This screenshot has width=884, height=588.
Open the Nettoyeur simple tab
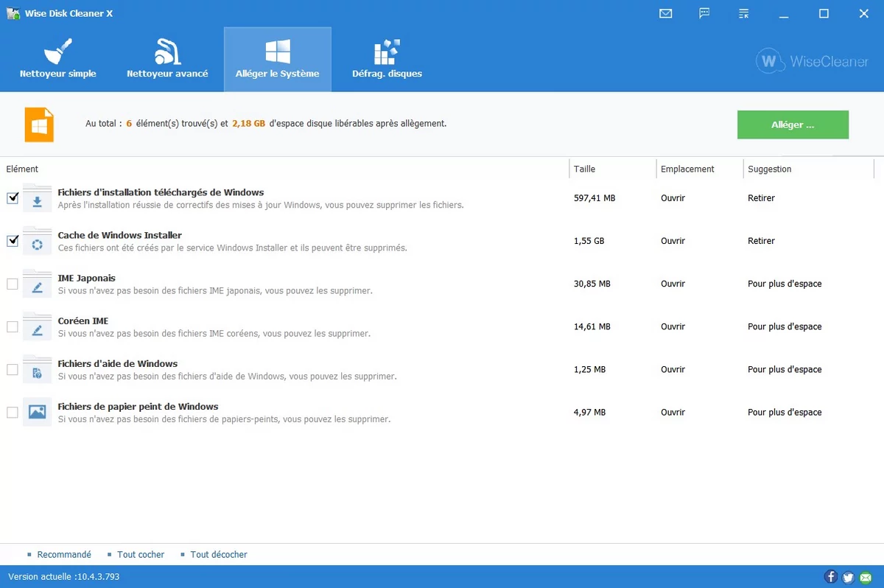(x=57, y=60)
